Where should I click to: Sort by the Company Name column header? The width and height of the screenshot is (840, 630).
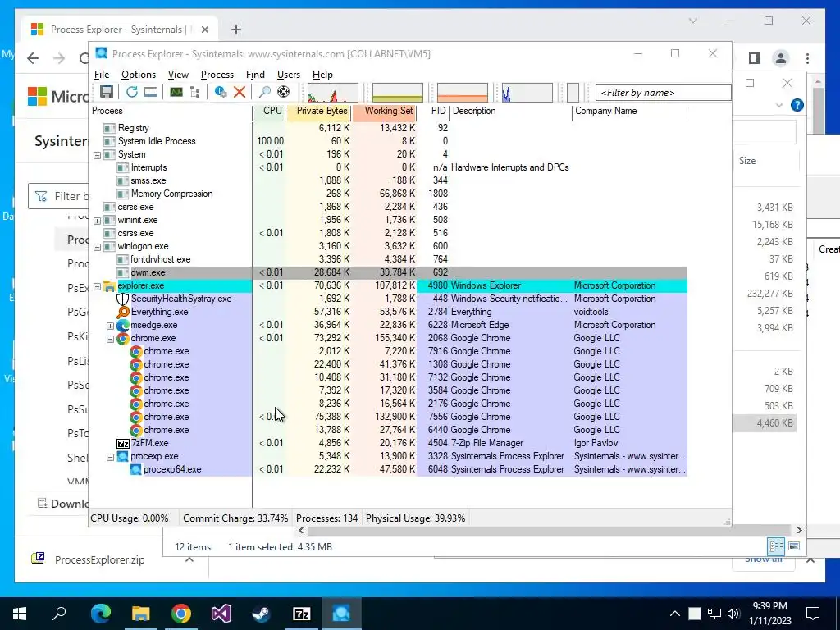[629, 111]
